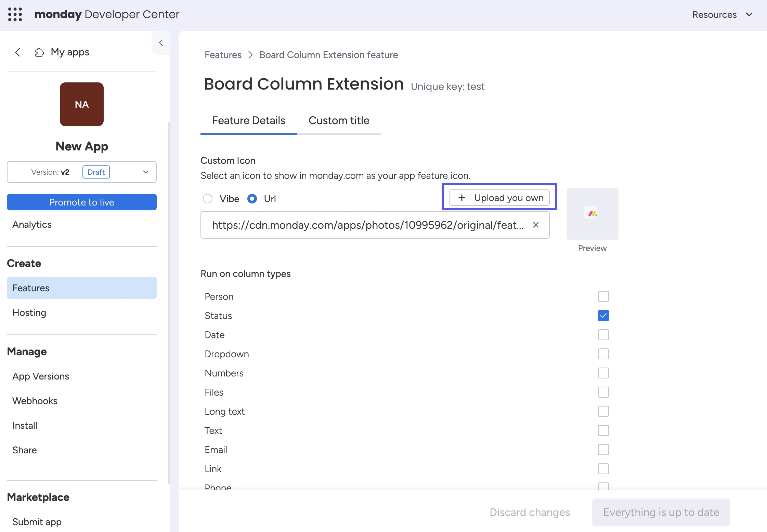Image resolution: width=767 pixels, height=532 pixels.
Task: Click Upload you own button
Action: point(499,198)
